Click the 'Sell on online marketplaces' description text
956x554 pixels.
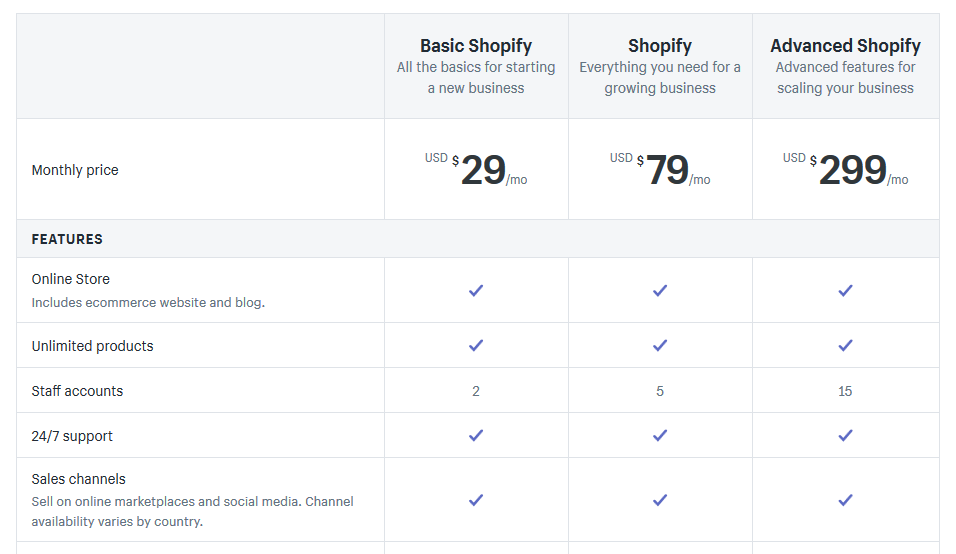(x=193, y=511)
